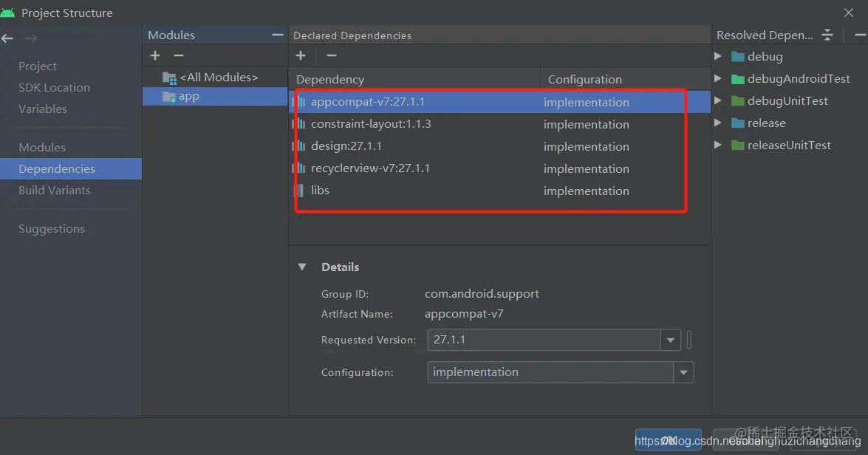868x455 pixels.
Task: Close the Project Structure dialog
Action: [849, 12]
